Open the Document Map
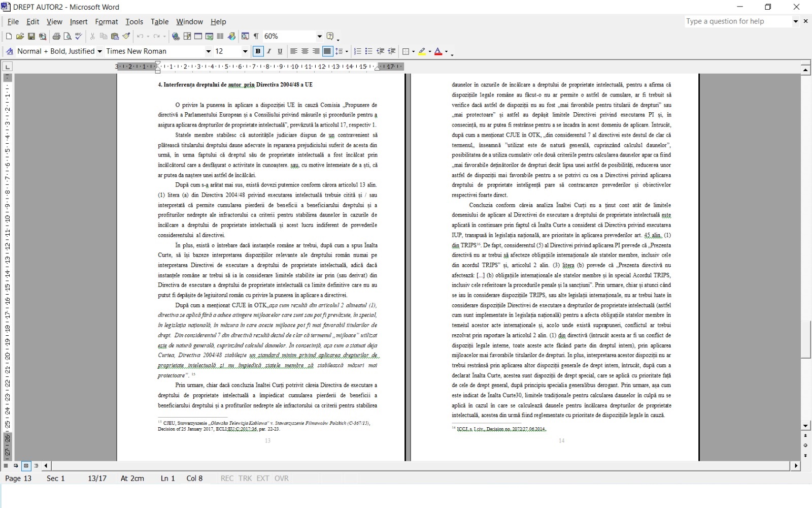This screenshot has height=508, width=812. (245, 37)
